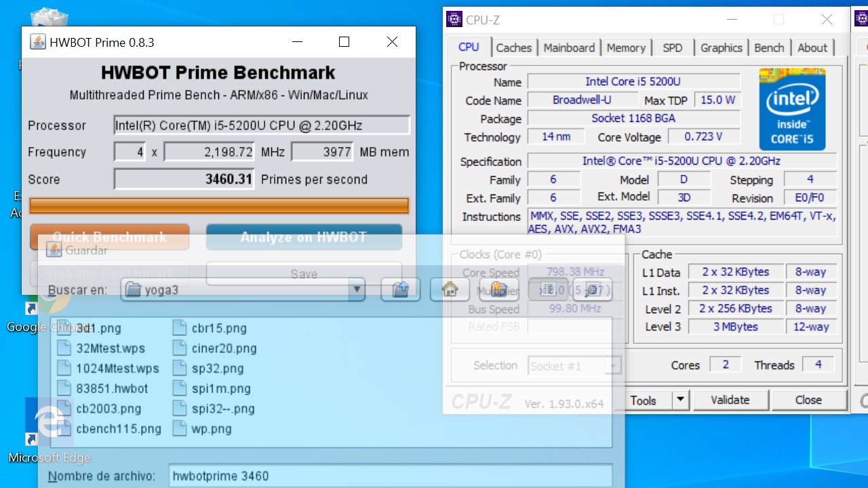
Task: Open the Memory tab in CPU-Z
Action: pos(626,47)
